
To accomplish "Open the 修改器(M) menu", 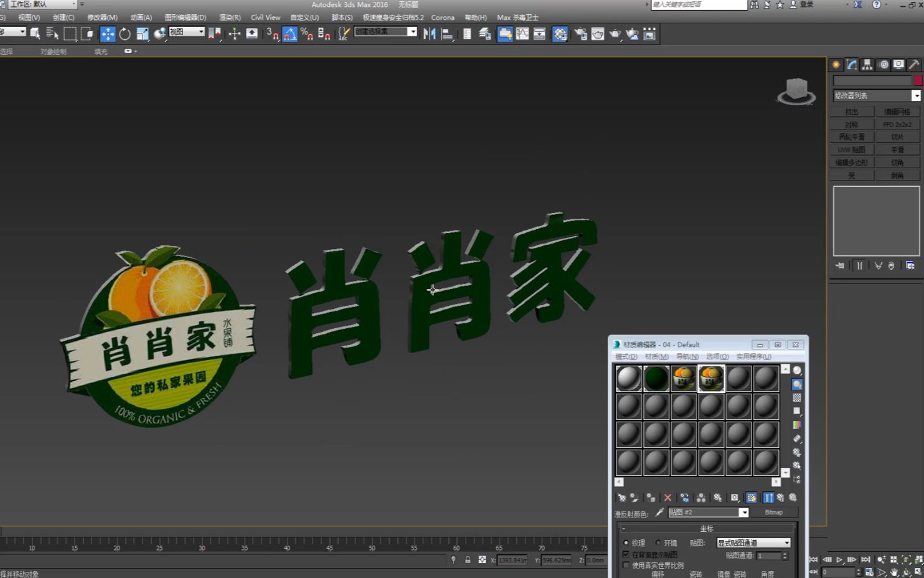I will pos(102,17).
